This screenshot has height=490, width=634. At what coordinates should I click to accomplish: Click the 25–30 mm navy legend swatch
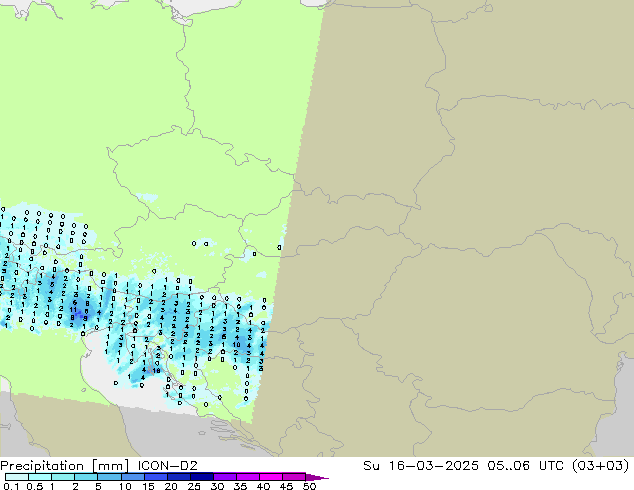coord(201,477)
